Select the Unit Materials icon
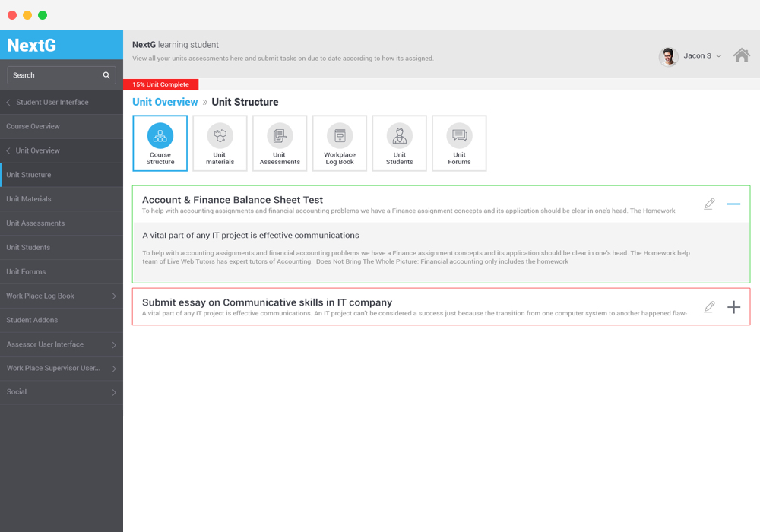The image size is (760, 532). (220, 143)
